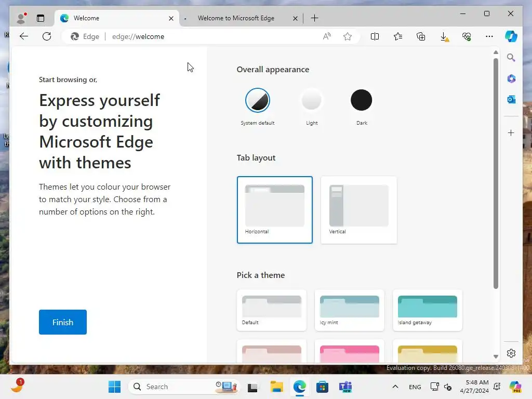Image resolution: width=532 pixels, height=399 pixels.
Task: Switch to Welcome to Microsoft Edge tab
Action: click(236, 18)
